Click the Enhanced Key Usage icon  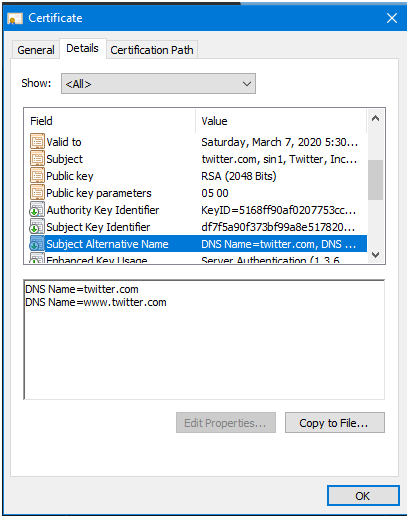point(37,258)
